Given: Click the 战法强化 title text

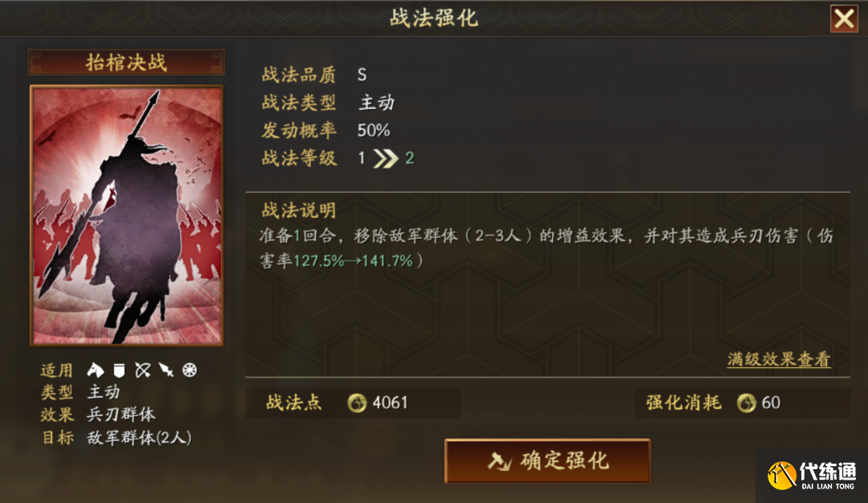Looking at the screenshot, I should tap(433, 18).
